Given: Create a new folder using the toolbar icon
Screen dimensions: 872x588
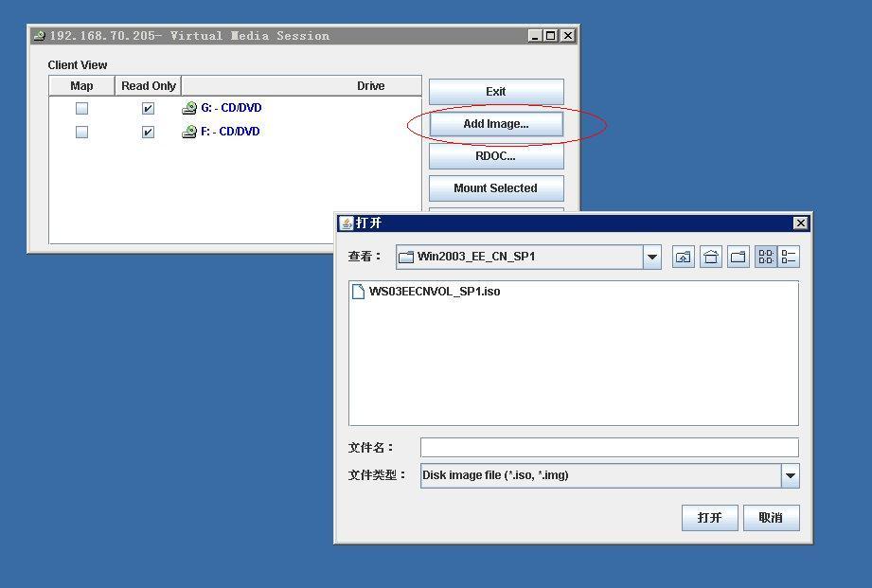Looking at the screenshot, I should [x=738, y=257].
